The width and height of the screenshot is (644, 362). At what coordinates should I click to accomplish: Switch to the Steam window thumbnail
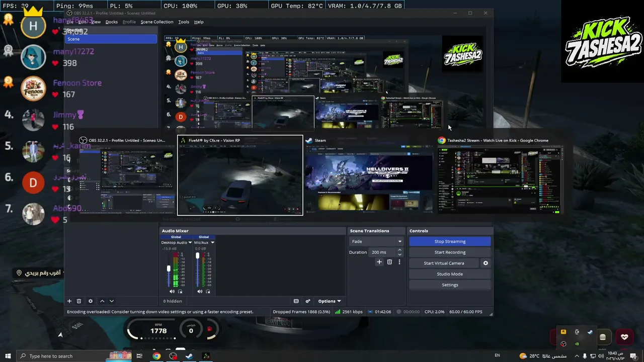[369, 174]
